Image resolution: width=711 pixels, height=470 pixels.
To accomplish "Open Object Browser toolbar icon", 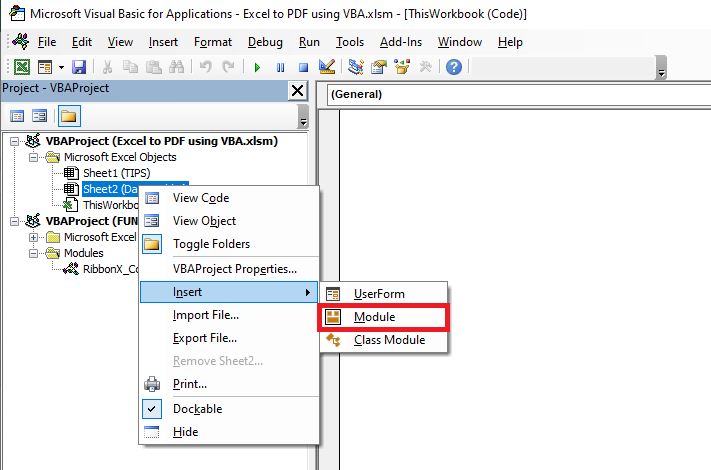I will point(402,67).
